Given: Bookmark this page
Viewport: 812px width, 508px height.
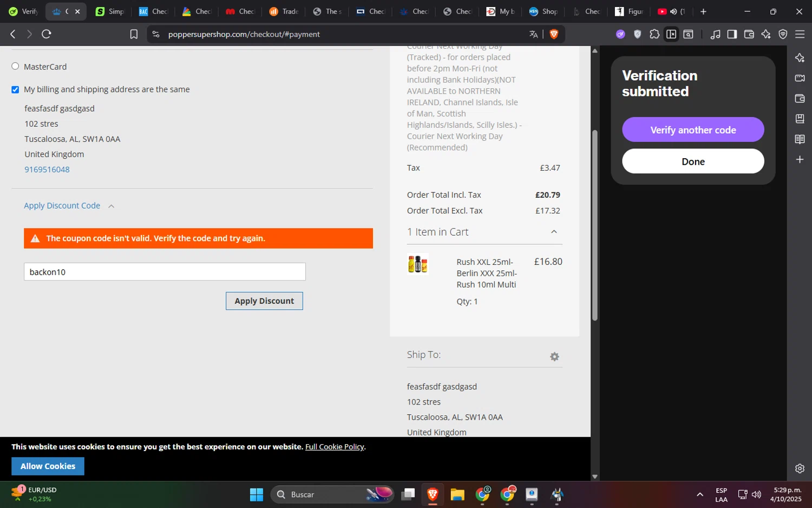Looking at the screenshot, I should (134, 34).
